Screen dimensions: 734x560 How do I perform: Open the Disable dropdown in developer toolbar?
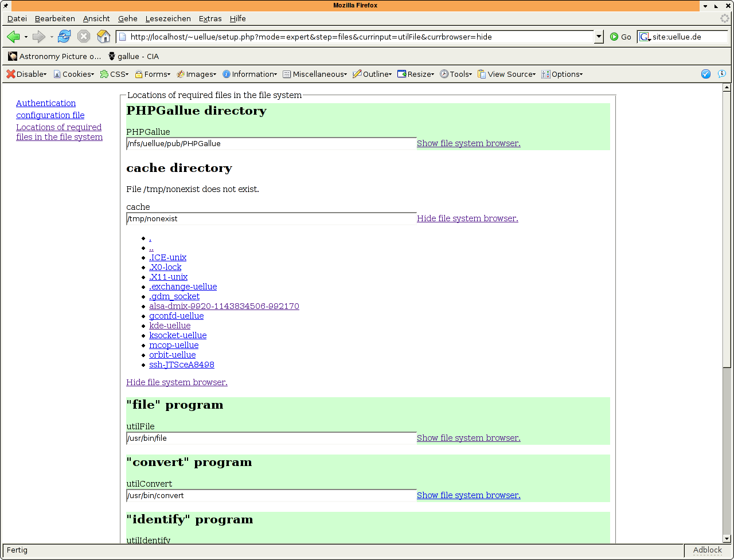point(26,74)
